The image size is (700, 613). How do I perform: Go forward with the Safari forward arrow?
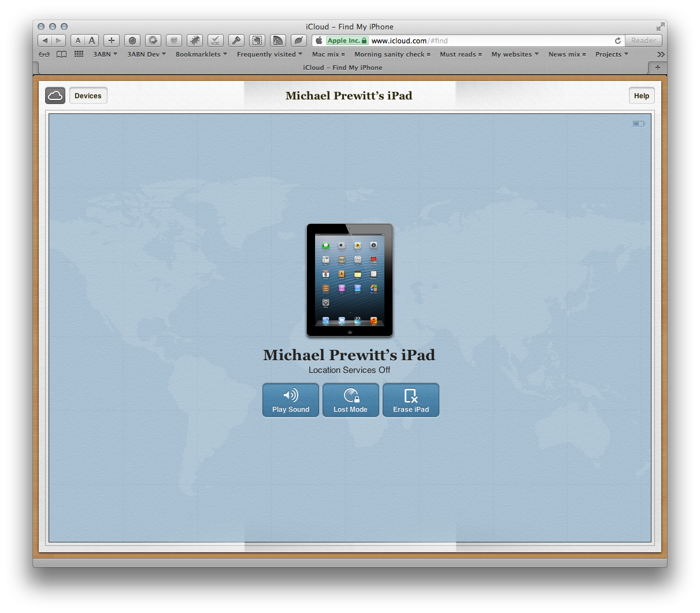(x=59, y=40)
